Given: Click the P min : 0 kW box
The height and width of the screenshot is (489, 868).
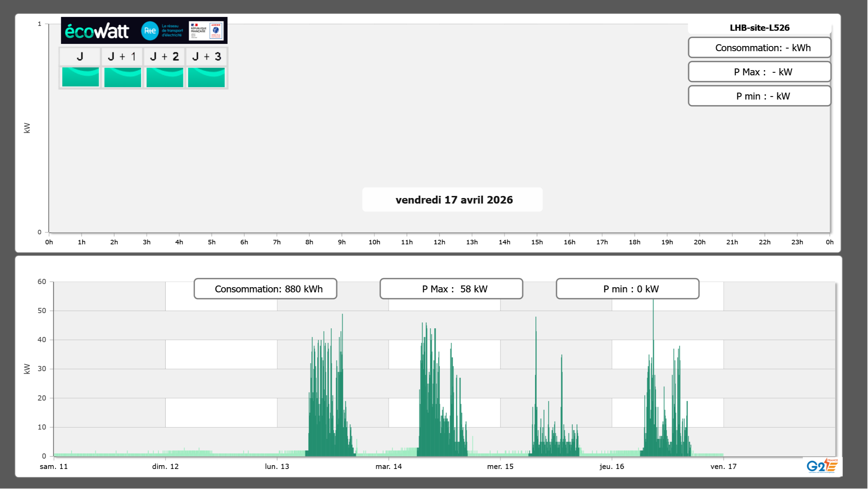Looking at the screenshot, I should pyautogui.click(x=627, y=289).
